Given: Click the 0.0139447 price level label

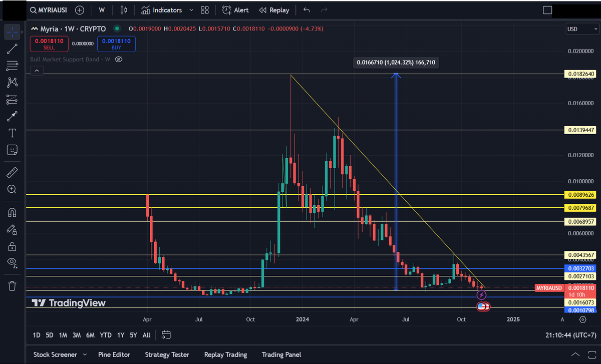Looking at the screenshot, I should (580, 130).
